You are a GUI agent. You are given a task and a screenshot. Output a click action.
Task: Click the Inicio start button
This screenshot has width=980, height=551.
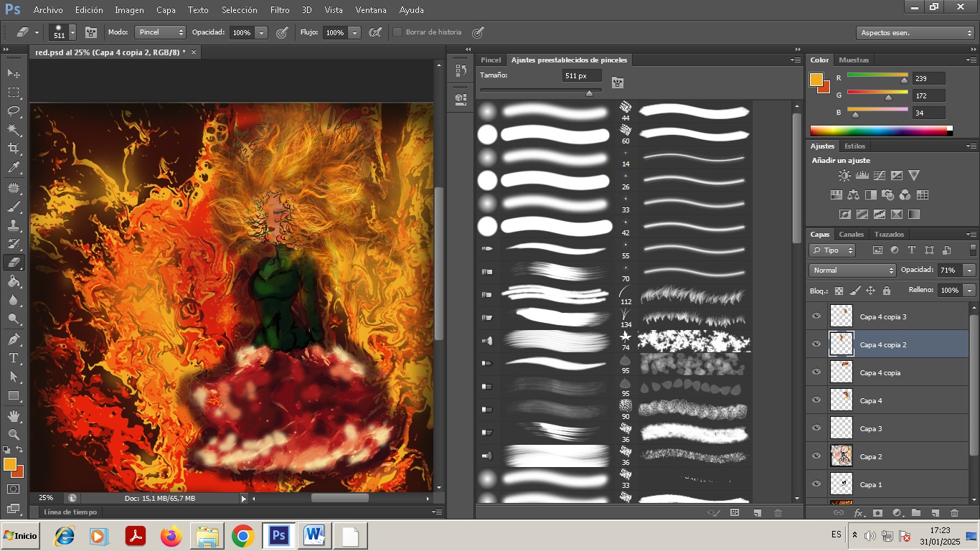click(x=20, y=536)
